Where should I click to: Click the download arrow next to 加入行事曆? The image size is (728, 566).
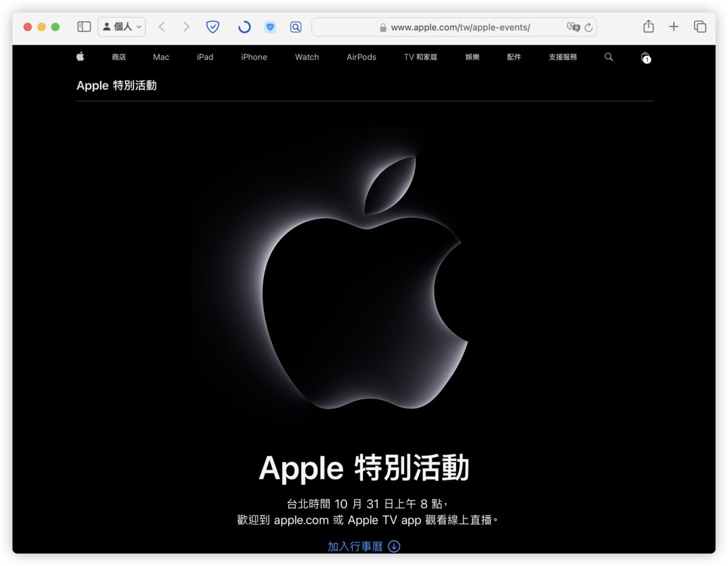394,547
